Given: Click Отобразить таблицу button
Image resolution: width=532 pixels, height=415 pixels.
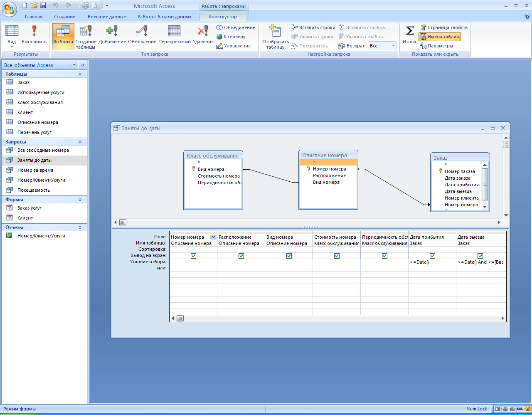Looking at the screenshot, I should pyautogui.click(x=276, y=37).
